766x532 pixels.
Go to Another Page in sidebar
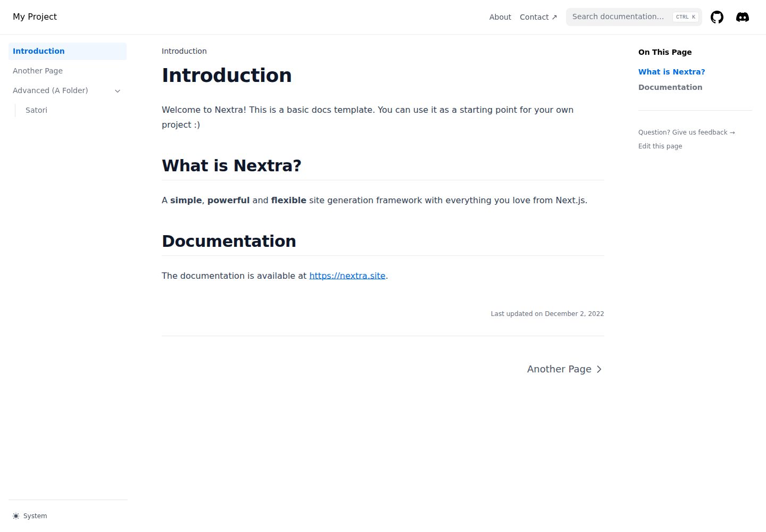[x=68, y=71]
